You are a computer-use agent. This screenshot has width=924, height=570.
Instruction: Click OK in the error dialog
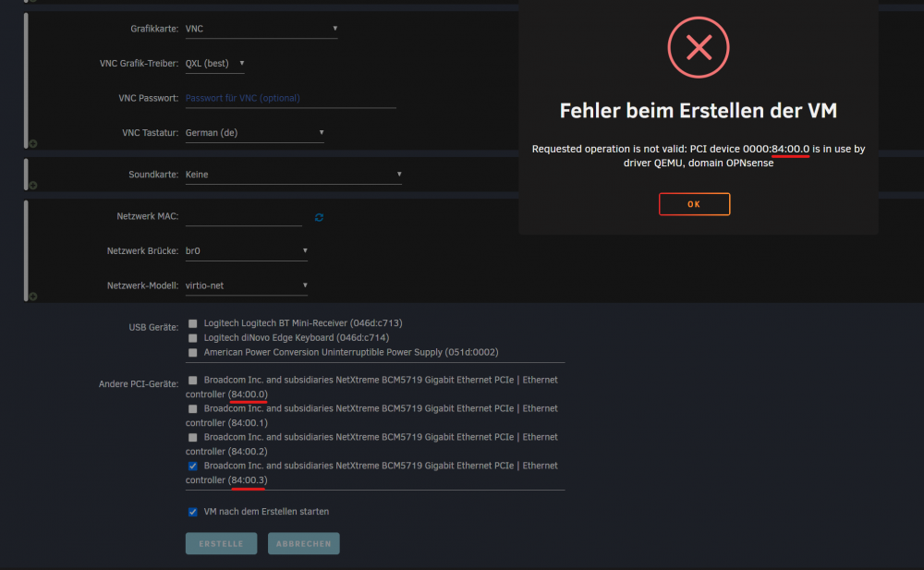(x=694, y=204)
